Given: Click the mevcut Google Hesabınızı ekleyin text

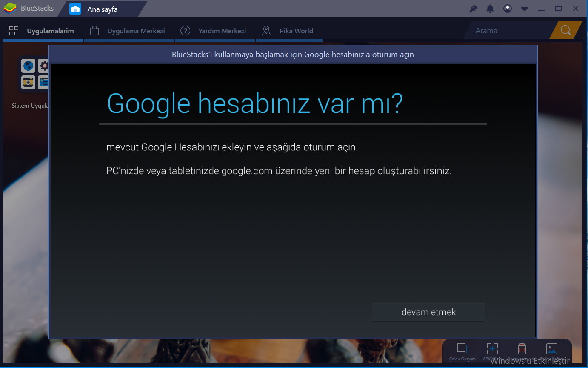Looking at the screenshot, I should (x=232, y=147).
